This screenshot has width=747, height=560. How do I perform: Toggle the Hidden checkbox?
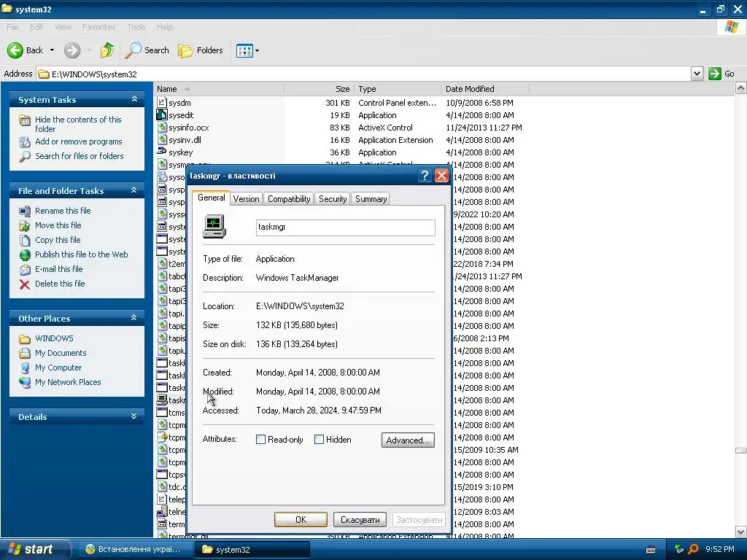pyautogui.click(x=320, y=440)
